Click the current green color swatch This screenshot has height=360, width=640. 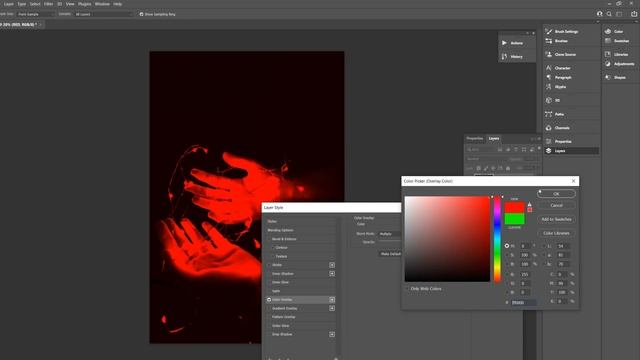514,219
